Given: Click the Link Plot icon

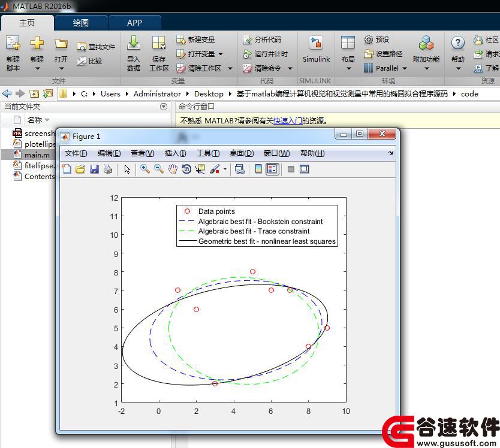Looking at the screenshot, I should [x=239, y=169].
